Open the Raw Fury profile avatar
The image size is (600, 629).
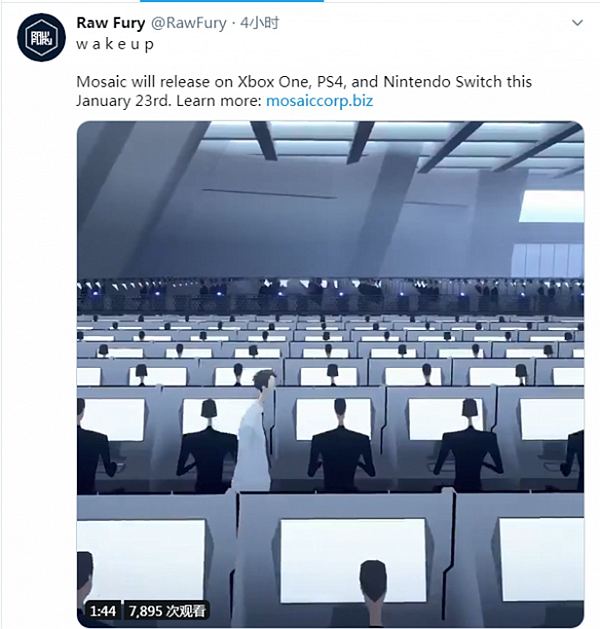[41, 37]
